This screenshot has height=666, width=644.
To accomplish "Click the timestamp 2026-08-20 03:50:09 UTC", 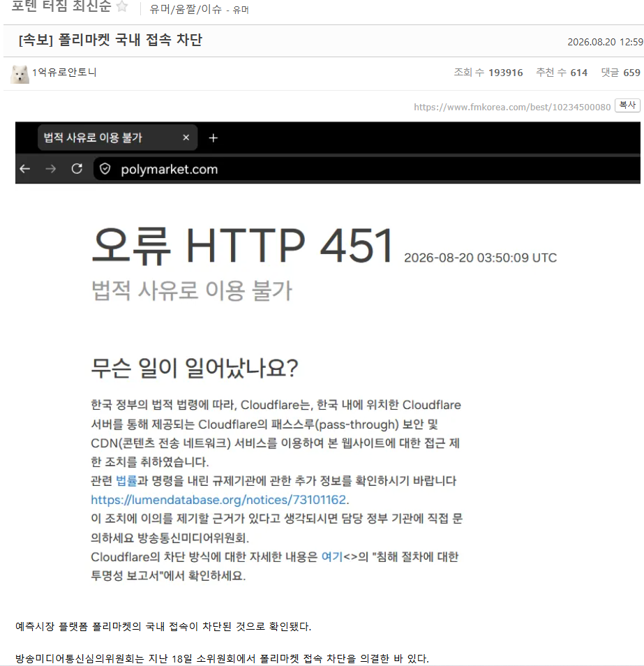I will pyautogui.click(x=480, y=258).
